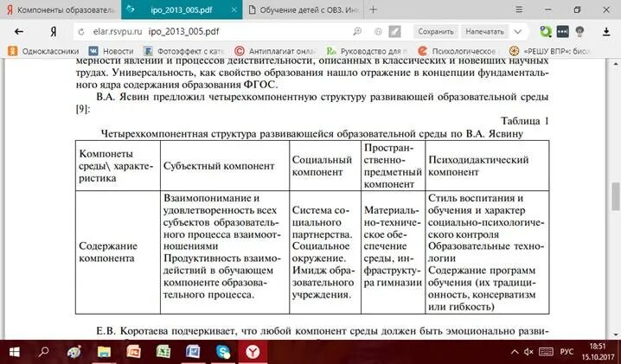This screenshot has width=621, height=364.
Task: Click the light bulb extension icon
Action: [x=579, y=32]
